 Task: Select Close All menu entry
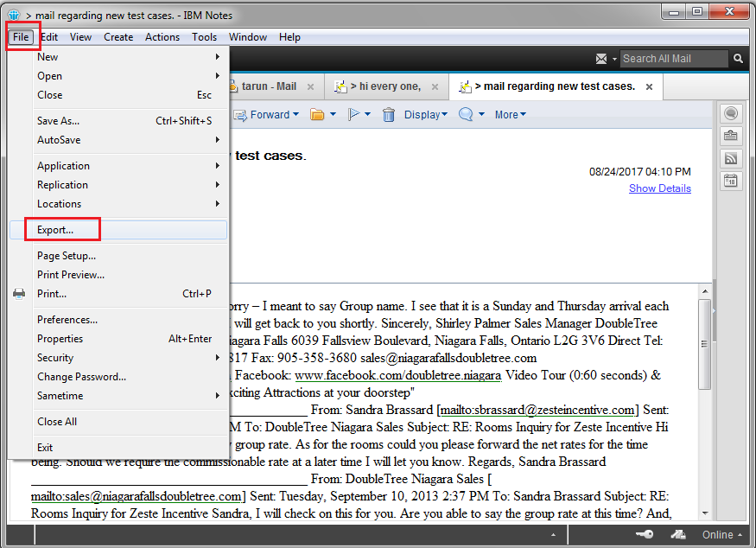tap(118, 422)
